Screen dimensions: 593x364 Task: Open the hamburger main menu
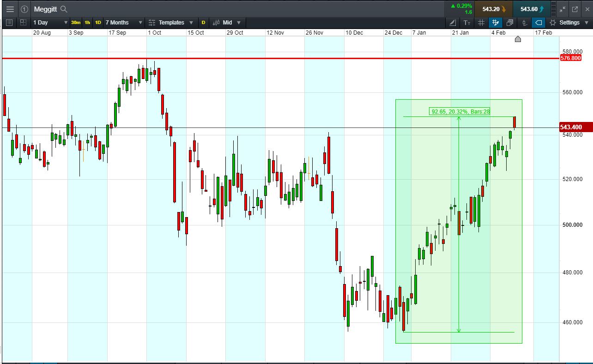click(x=10, y=9)
